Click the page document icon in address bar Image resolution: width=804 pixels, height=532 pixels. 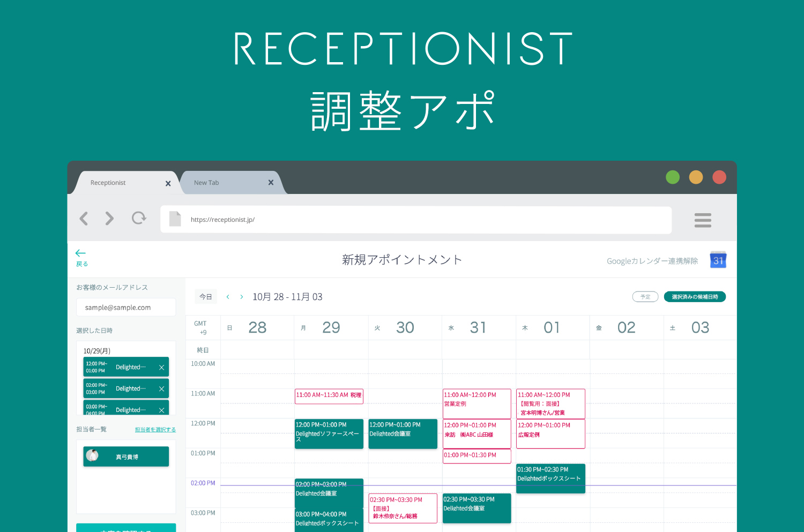coord(175,219)
